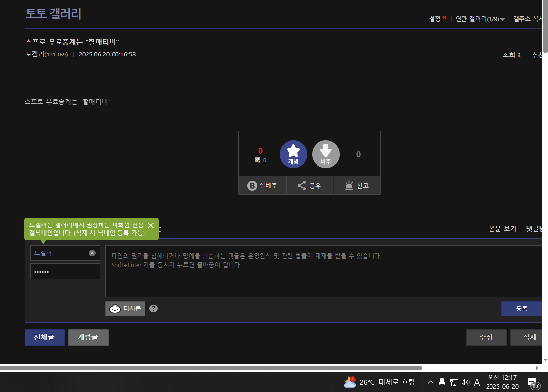
Task: Close the green nickname tooltip
Action: pyautogui.click(x=151, y=225)
